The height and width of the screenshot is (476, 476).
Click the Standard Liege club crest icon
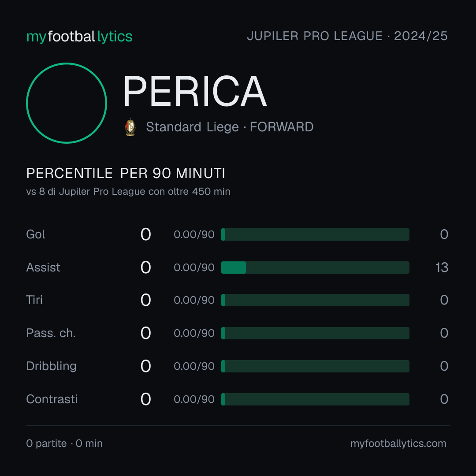[130, 127]
